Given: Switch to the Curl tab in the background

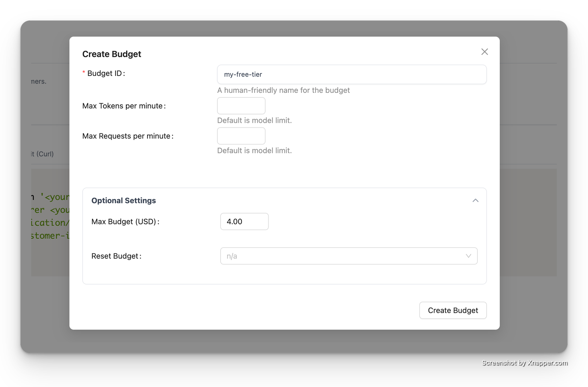Looking at the screenshot, I should point(42,154).
